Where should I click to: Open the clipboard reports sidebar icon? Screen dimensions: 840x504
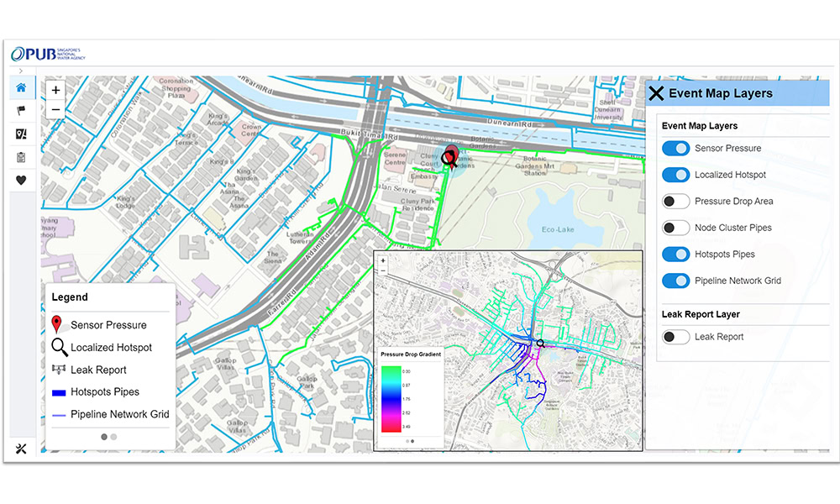tap(21, 157)
